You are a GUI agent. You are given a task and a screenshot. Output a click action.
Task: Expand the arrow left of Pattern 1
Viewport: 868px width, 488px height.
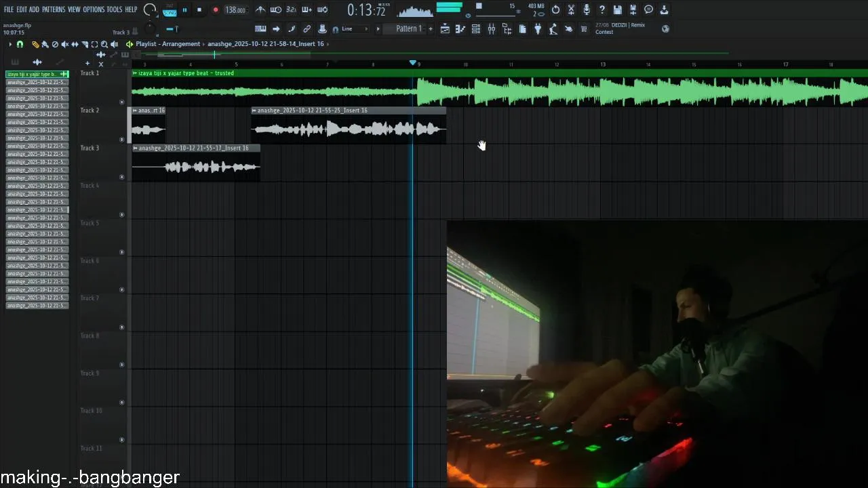coord(378,29)
